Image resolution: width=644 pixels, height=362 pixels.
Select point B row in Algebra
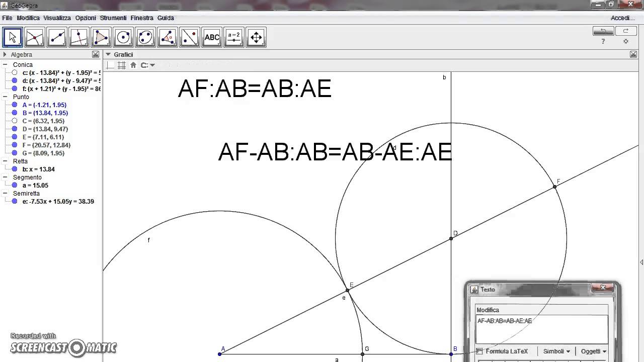(x=45, y=113)
